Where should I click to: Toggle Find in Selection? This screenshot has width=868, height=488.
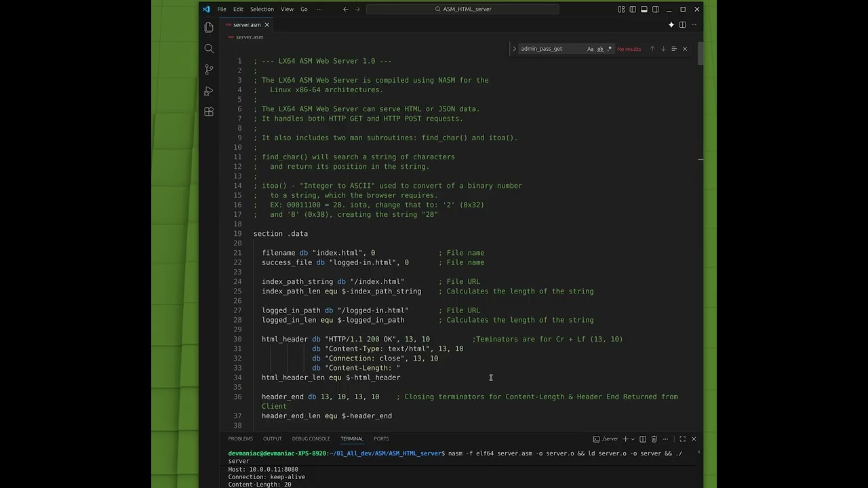point(674,49)
